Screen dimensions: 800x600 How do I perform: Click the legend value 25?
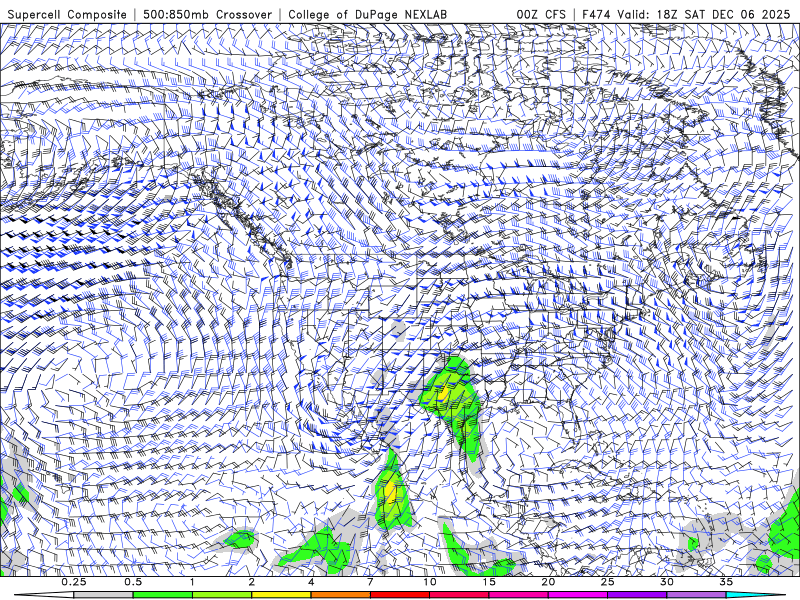pyautogui.click(x=607, y=582)
